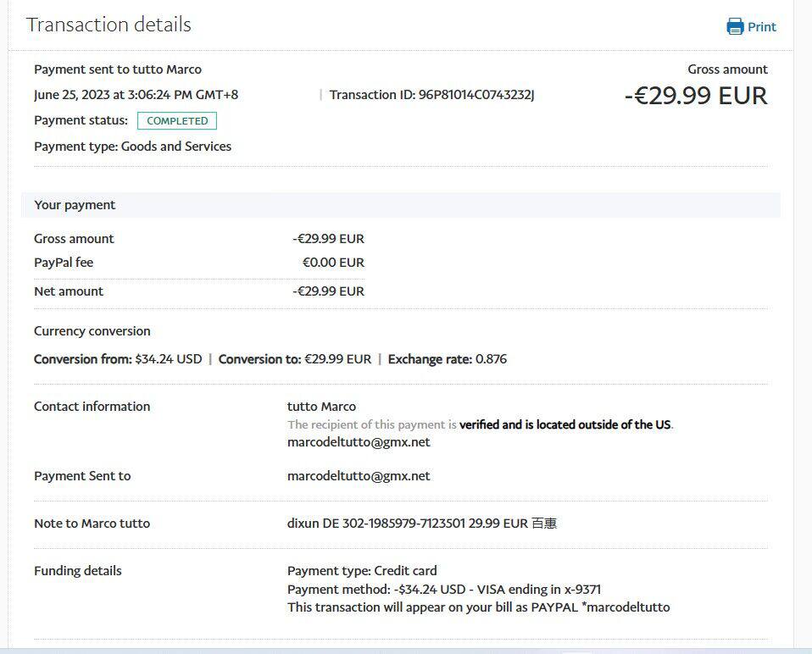Click recipient name tutto Marco in Contact information
Screen dimensions: 812x654
(x=321, y=407)
